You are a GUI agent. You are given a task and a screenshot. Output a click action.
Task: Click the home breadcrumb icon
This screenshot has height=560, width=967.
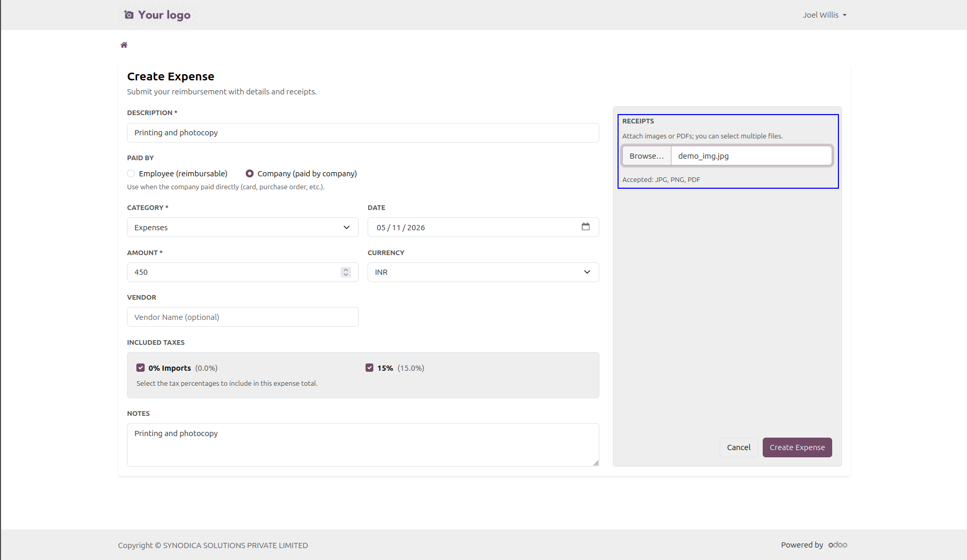(x=124, y=45)
